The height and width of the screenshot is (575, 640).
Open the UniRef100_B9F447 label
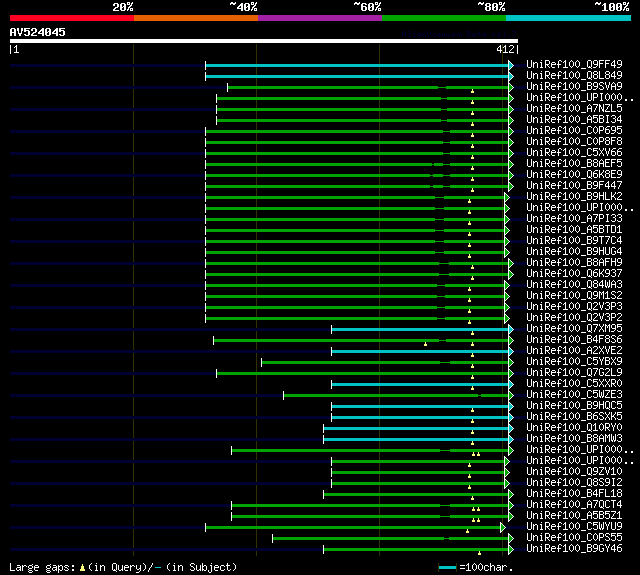point(574,186)
